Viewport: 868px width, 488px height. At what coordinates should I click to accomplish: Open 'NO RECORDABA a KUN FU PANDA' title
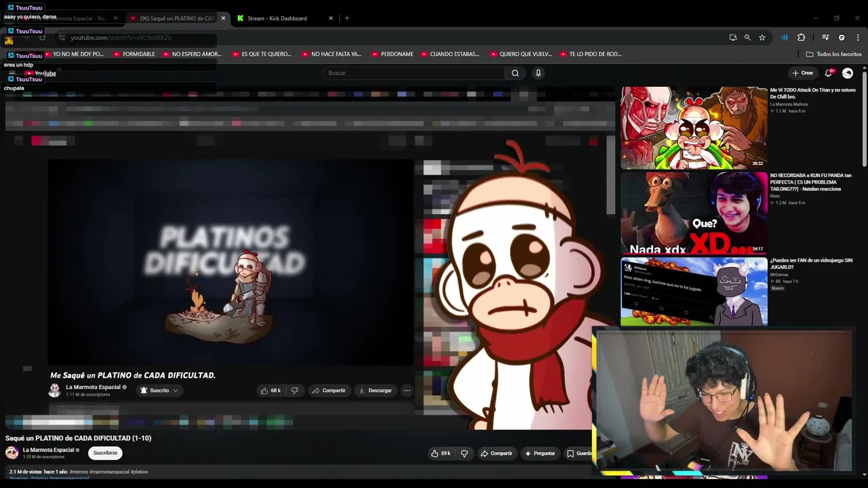pos(810,182)
